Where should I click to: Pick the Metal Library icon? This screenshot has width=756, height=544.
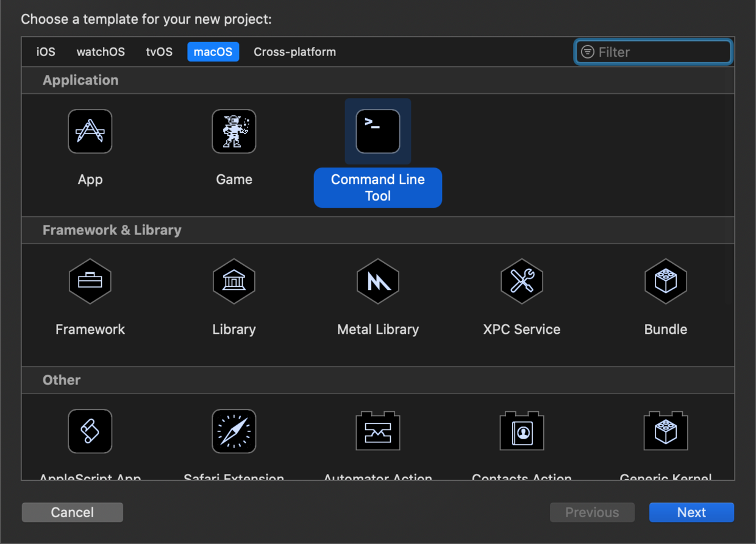(x=378, y=281)
